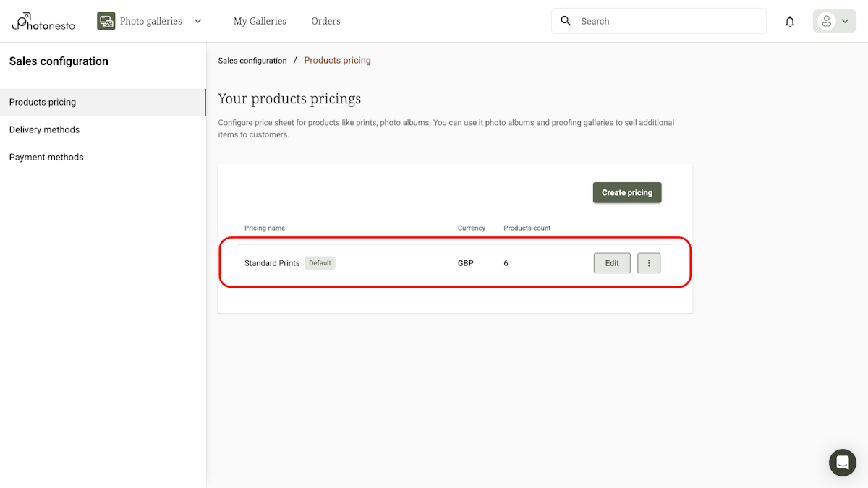Click into the search input field

(x=651, y=21)
